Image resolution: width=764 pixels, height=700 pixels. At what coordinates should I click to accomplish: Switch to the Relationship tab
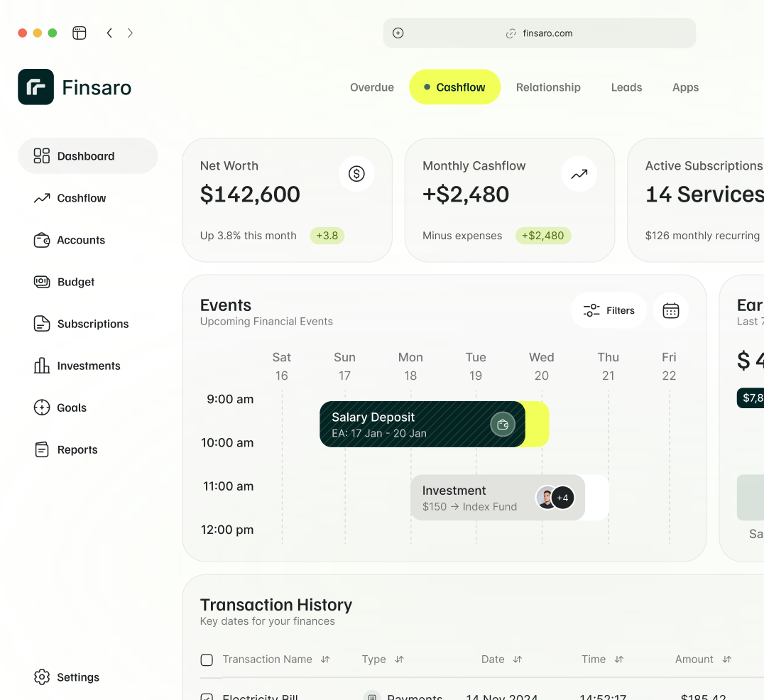click(548, 87)
